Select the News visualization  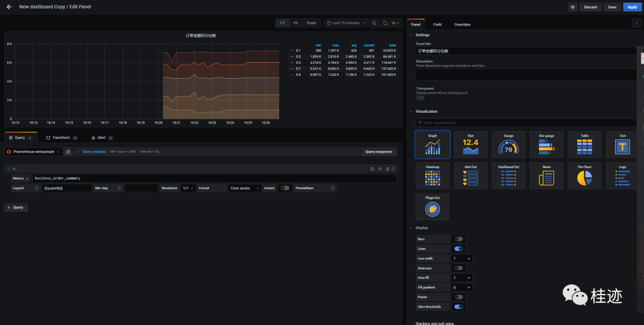547,175
